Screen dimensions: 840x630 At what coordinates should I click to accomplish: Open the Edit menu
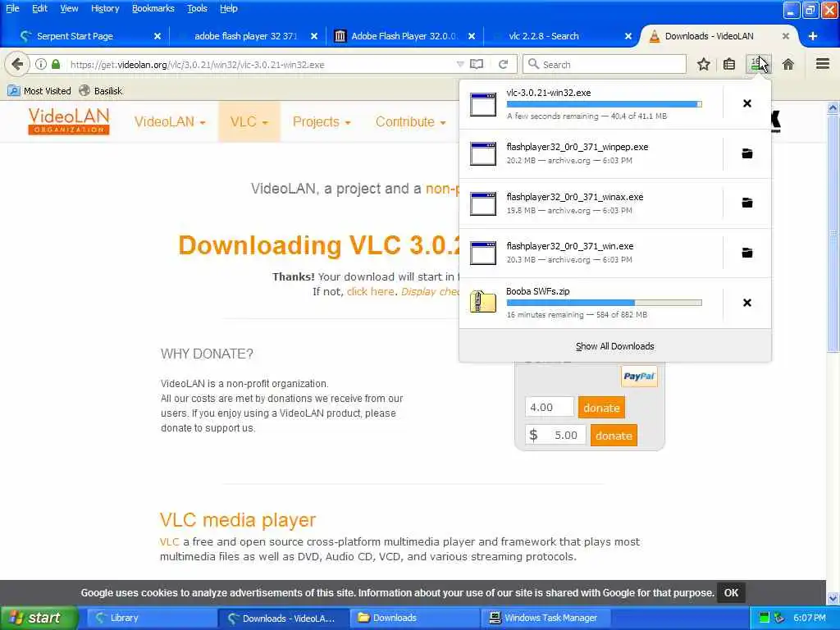[39, 8]
